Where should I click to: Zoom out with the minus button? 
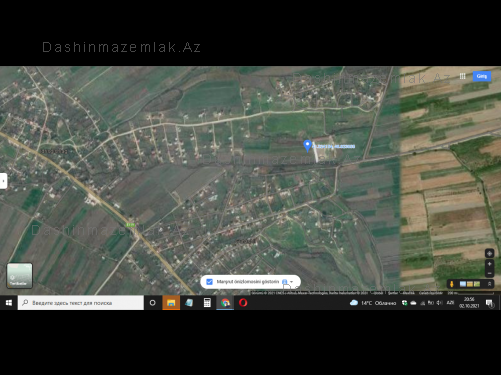(489, 273)
